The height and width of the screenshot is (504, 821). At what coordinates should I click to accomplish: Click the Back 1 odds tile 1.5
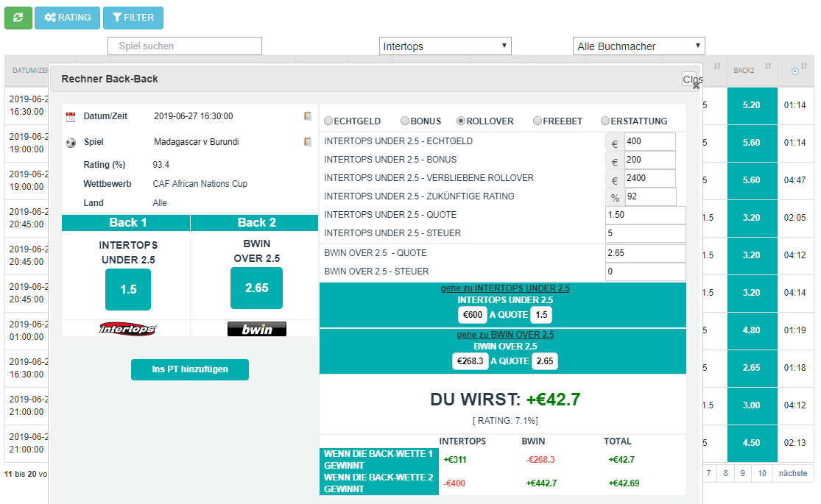pos(128,289)
